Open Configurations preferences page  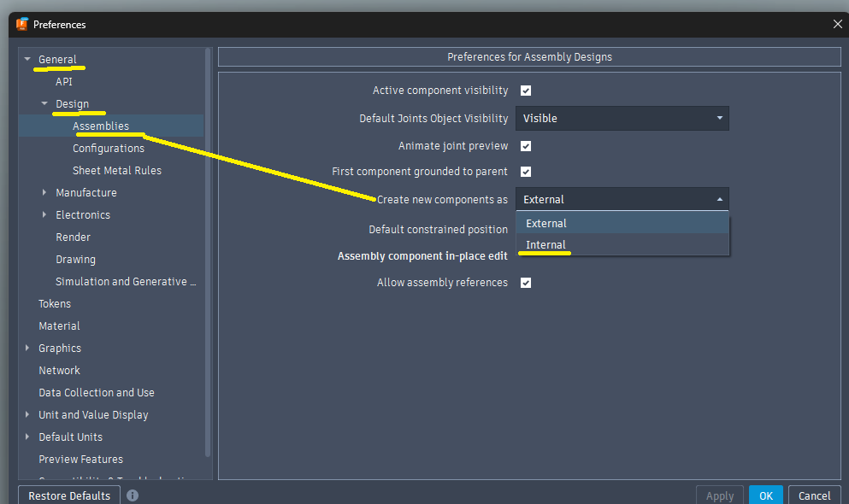(x=109, y=148)
